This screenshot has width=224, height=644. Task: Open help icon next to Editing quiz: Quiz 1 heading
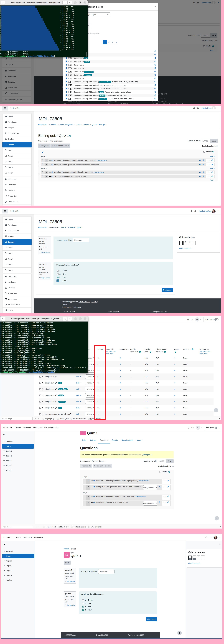pos(70,136)
